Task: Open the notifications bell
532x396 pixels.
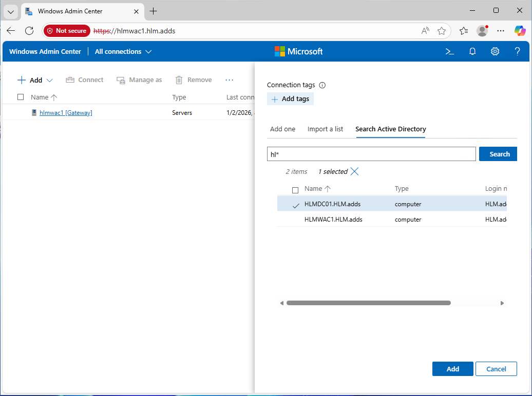Action: coord(472,51)
